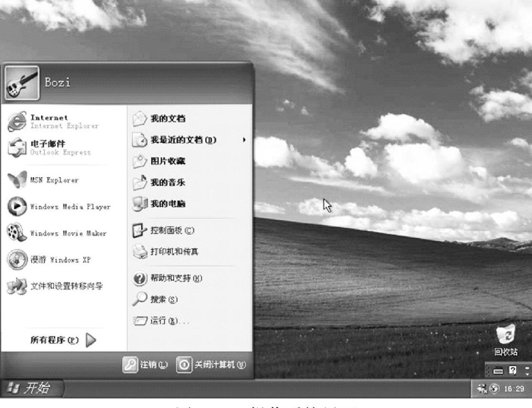532x408 pixels.
Task: Click the Outlook Express subtitle text
Action: pos(60,153)
